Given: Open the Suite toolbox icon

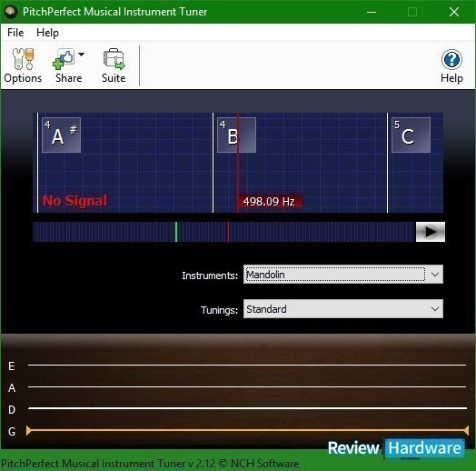Looking at the screenshot, I should [114, 59].
